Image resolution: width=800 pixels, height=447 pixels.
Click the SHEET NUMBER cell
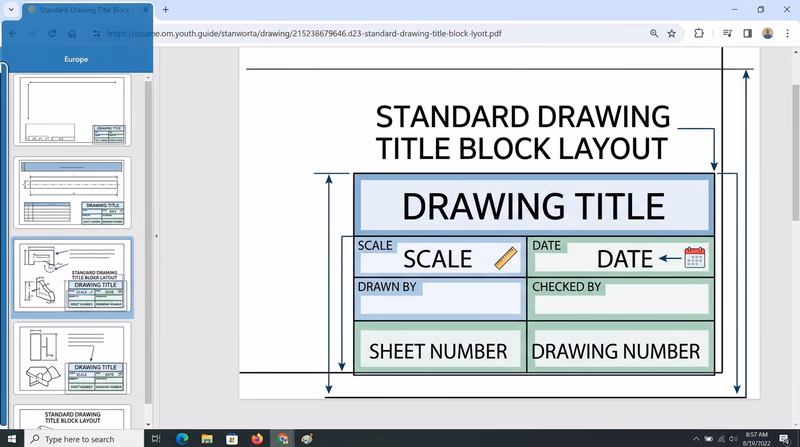440,348
